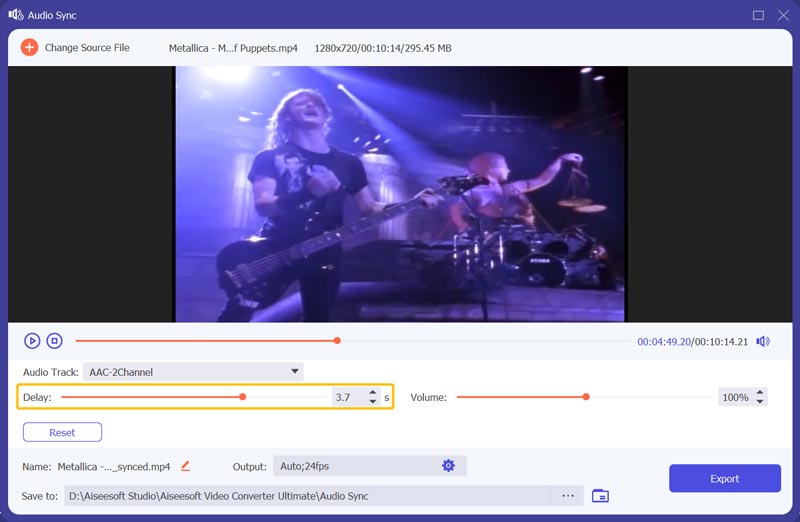800x522 pixels.
Task: Close the Audio Sync window
Action: tap(783, 15)
